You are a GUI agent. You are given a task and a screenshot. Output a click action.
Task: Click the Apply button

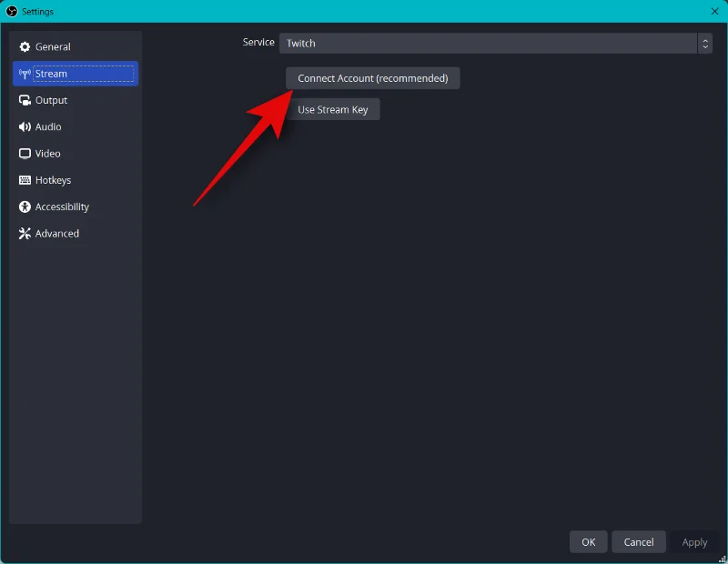tap(694, 542)
